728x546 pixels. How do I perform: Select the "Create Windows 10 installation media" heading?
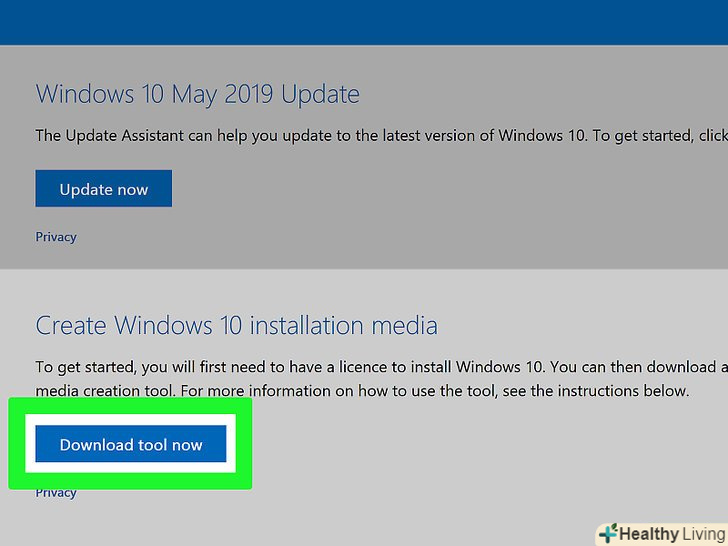tap(236, 325)
